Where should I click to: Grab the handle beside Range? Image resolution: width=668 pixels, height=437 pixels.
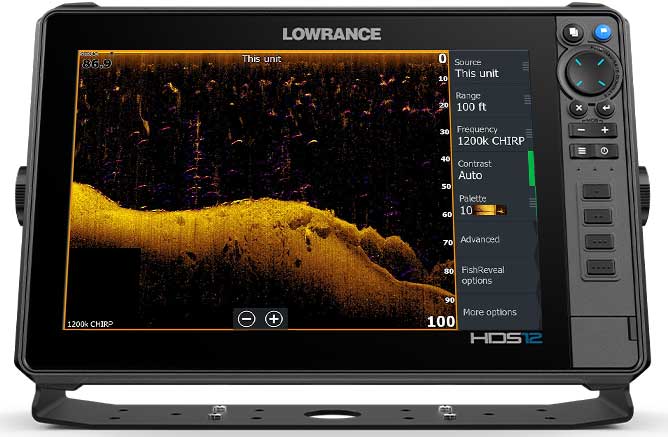527,99
